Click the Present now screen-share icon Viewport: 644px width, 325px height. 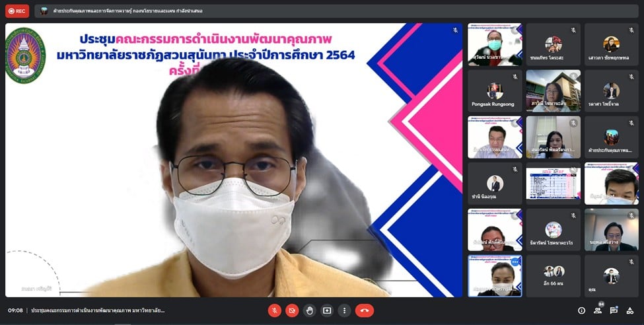click(x=327, y=310)
